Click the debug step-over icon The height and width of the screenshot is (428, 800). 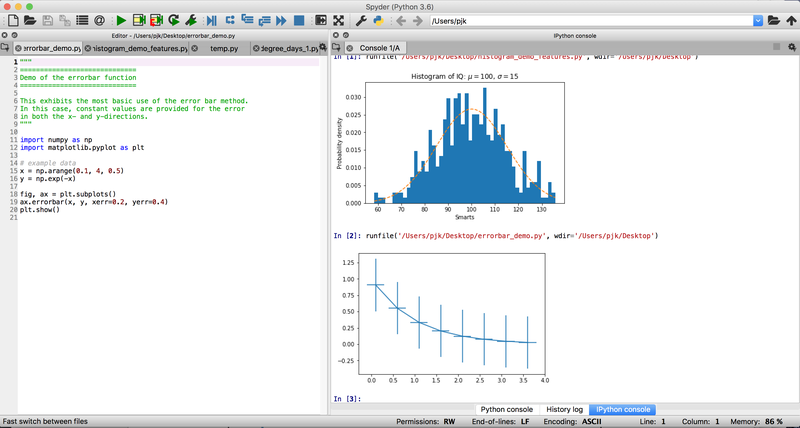click(230, 20)
